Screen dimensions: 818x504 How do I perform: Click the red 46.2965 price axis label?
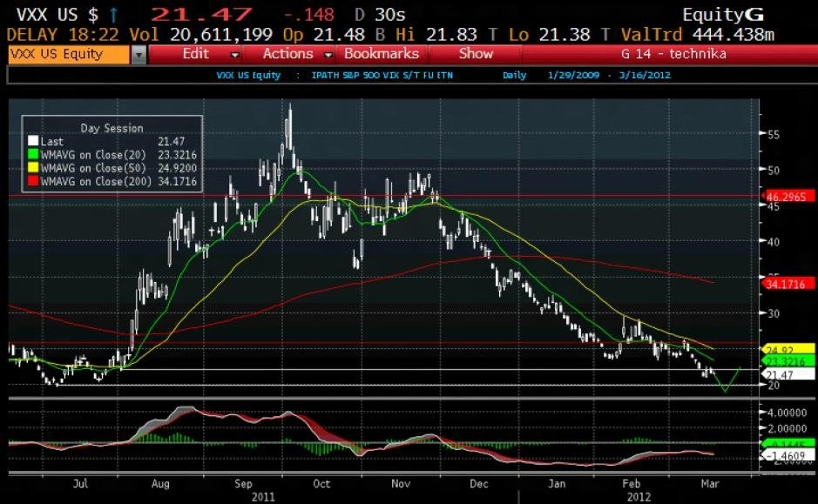point(787,197)
